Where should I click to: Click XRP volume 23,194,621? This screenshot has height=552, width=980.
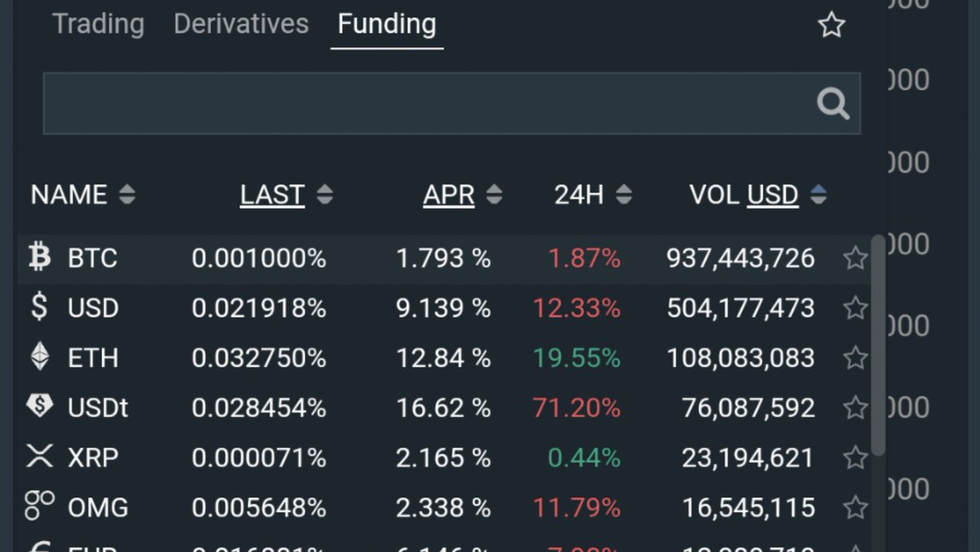pyautogui.click(x=748, y=457)
